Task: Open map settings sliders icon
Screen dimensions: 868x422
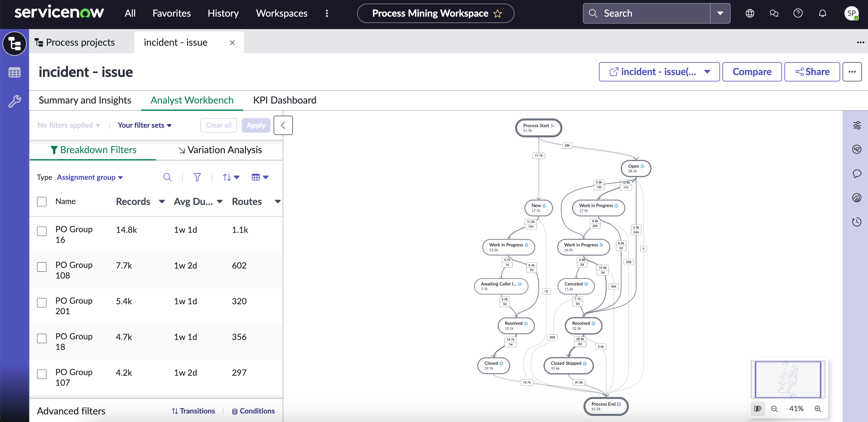Action: point(857,125)
